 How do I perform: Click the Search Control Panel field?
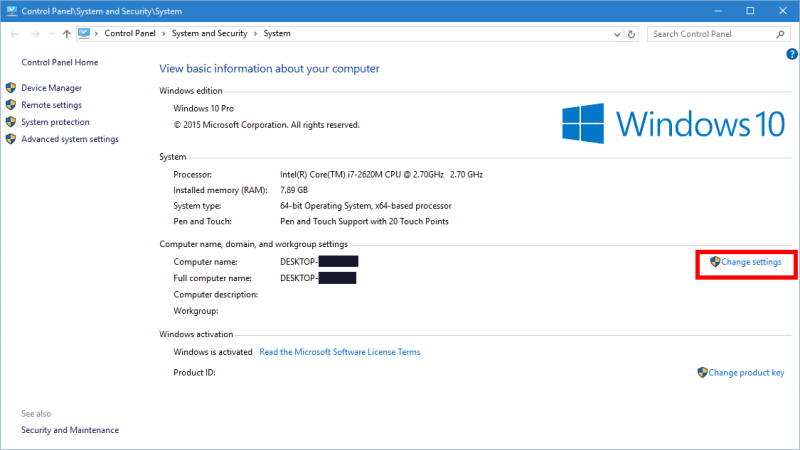coord(708,33)
